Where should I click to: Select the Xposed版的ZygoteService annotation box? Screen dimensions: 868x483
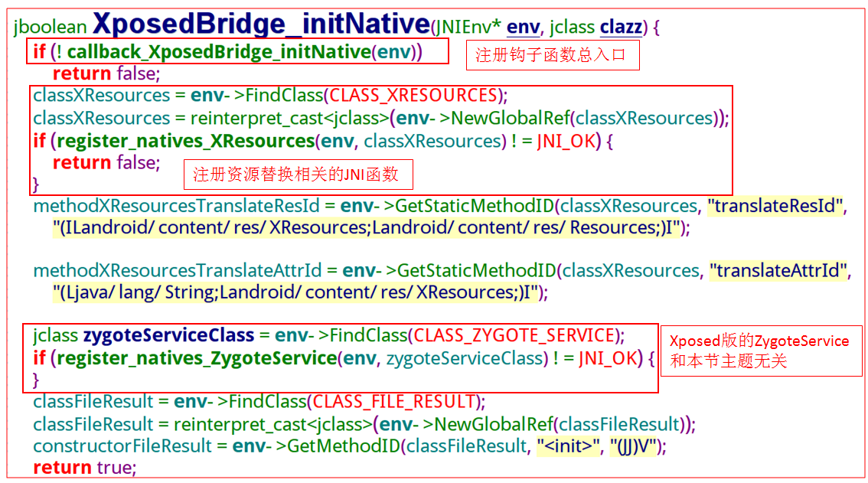point(761,351)
